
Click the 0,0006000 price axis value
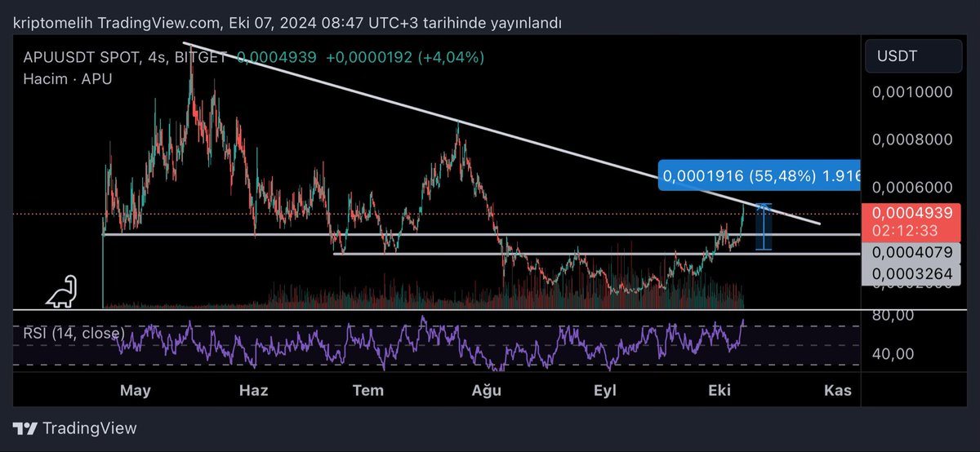913,186
